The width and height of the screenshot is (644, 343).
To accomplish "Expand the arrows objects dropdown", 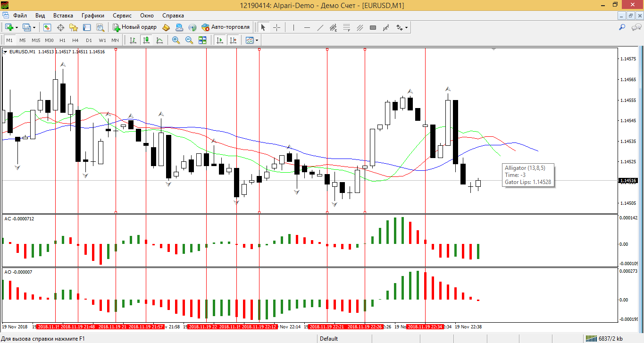I will click(407, 27).
